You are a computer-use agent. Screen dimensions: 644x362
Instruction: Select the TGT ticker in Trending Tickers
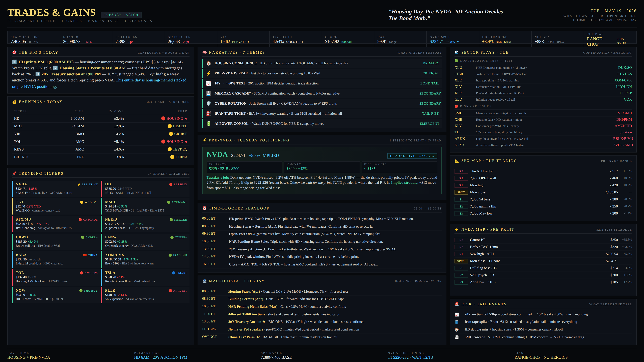20,202
